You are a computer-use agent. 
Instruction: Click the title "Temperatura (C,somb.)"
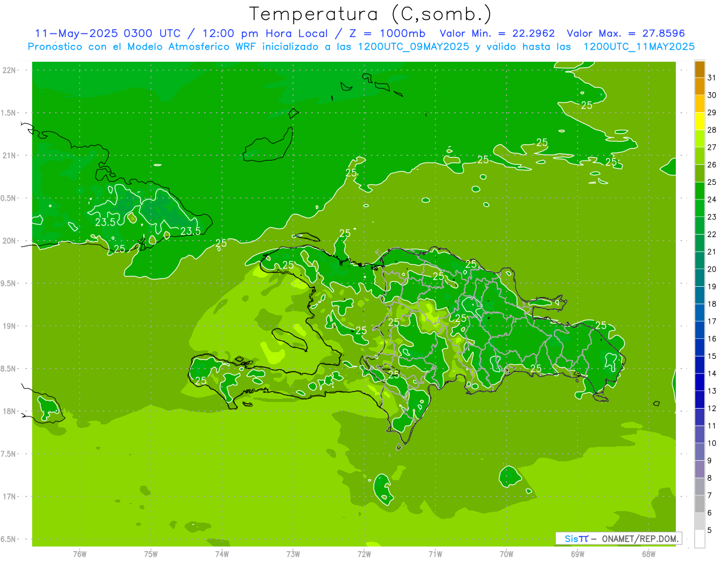pos(371,15)
